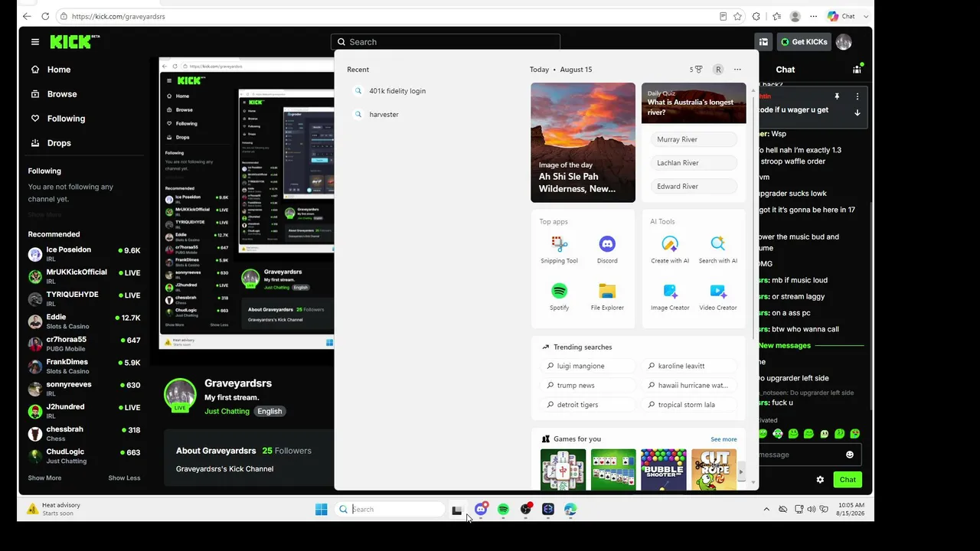The image size is (980, 551).
Task: Open the rewards points trophy icon
Action: [696, 70]
